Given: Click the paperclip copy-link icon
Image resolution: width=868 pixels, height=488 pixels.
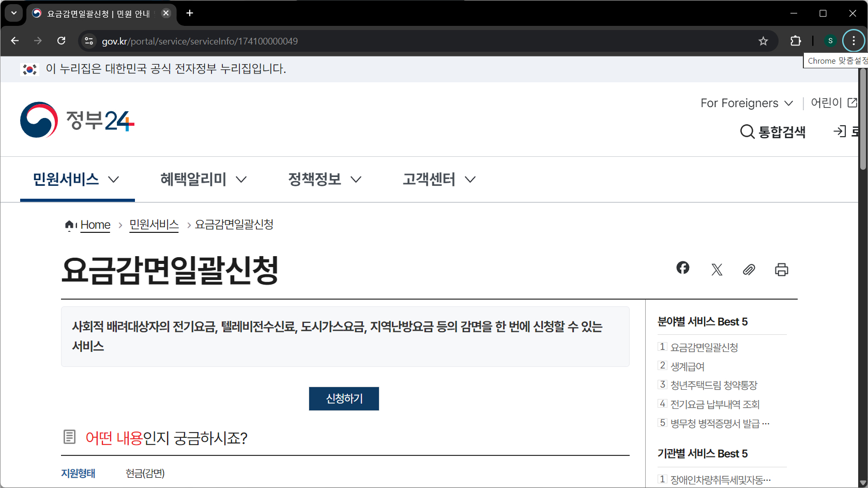Looking at the screenshot, I should 749,270.
